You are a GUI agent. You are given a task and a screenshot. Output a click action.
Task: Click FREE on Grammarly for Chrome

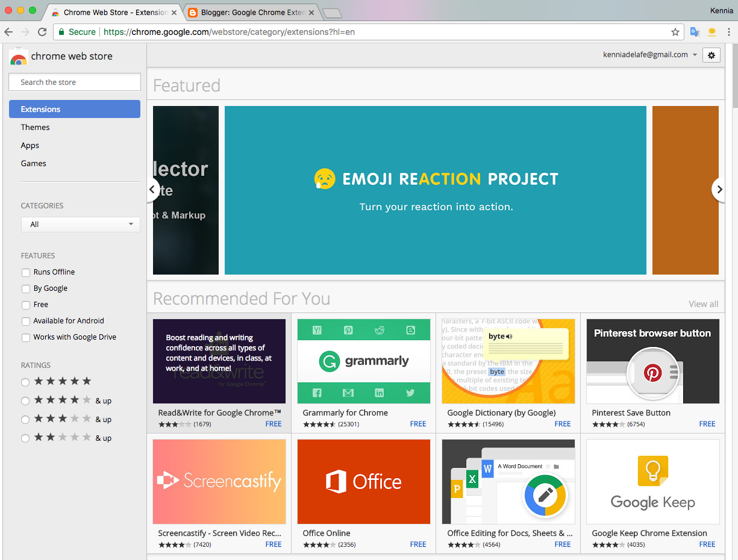(x=418, y=424)
